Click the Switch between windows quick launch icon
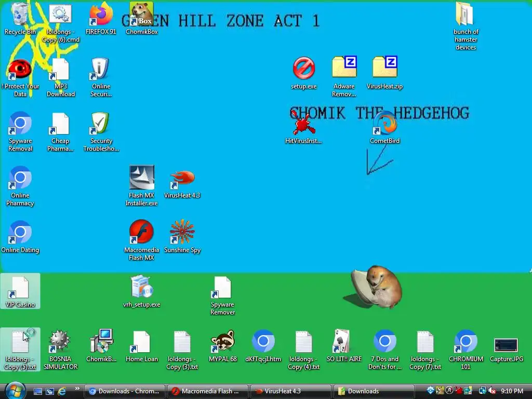This screenshot has width=532, height=399. point(49,391)
